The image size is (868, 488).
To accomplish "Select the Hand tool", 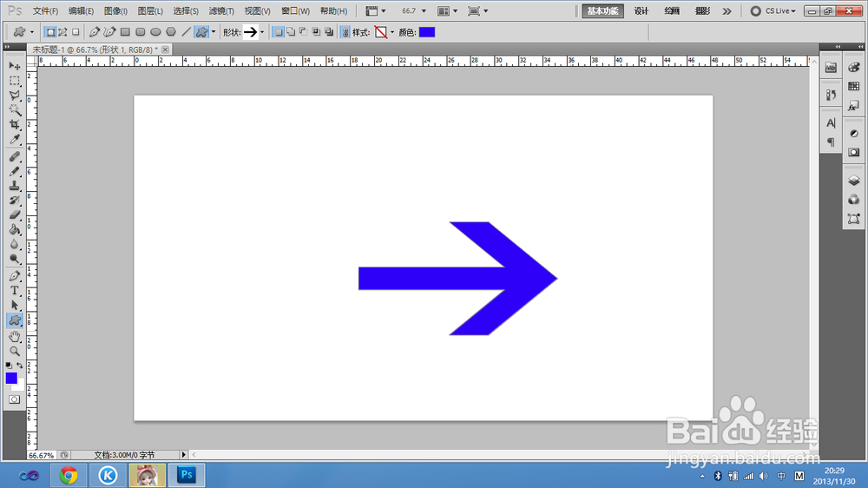I will (x=15, y=337).
